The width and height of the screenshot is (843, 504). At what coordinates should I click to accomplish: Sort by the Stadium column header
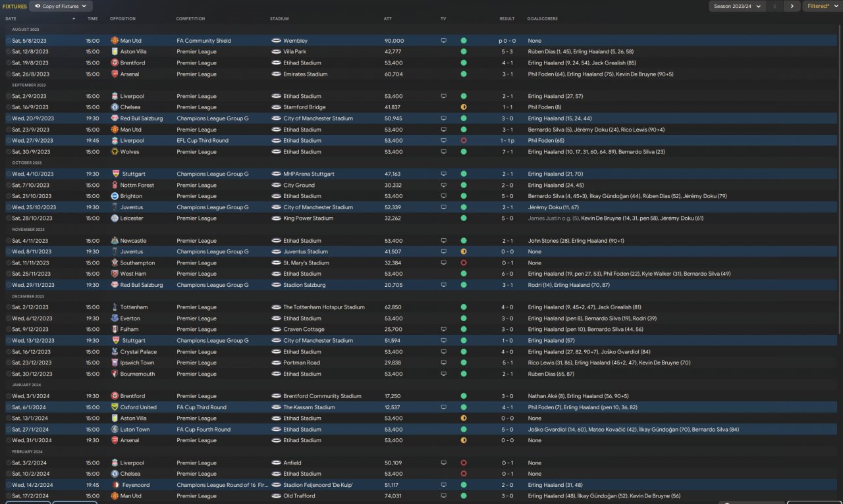tap(279, 18)
